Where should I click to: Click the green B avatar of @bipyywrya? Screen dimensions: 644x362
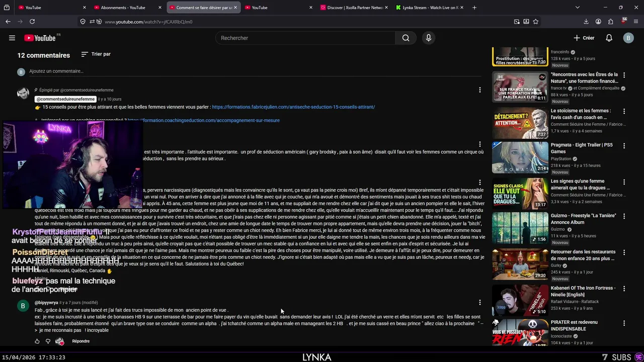(23, 306)
